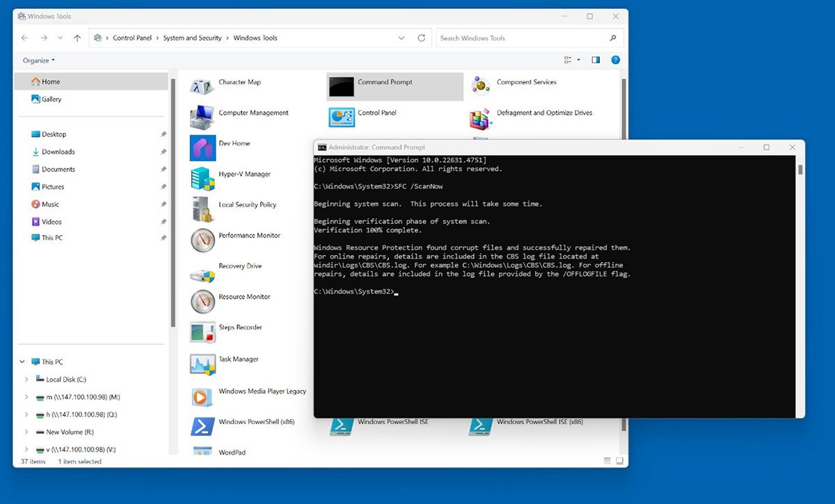Go up one folder level
835x504 pixels.
tap(77, 38)
